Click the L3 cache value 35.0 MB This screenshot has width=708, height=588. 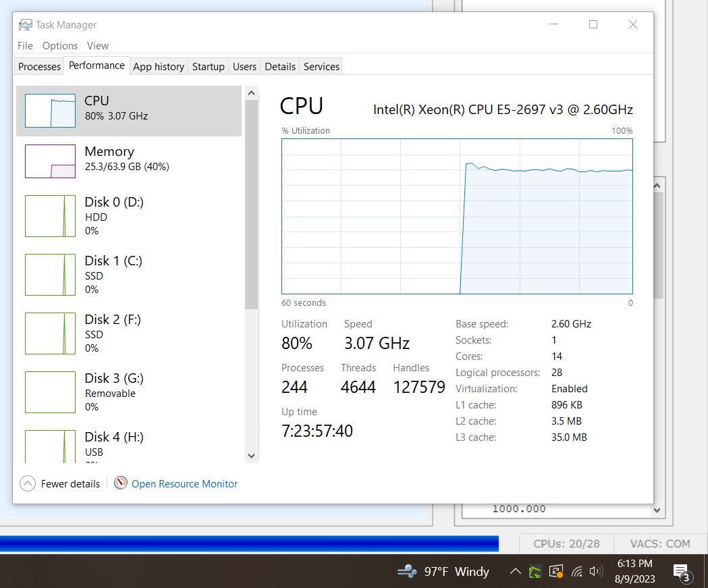[x=569, y=437]
